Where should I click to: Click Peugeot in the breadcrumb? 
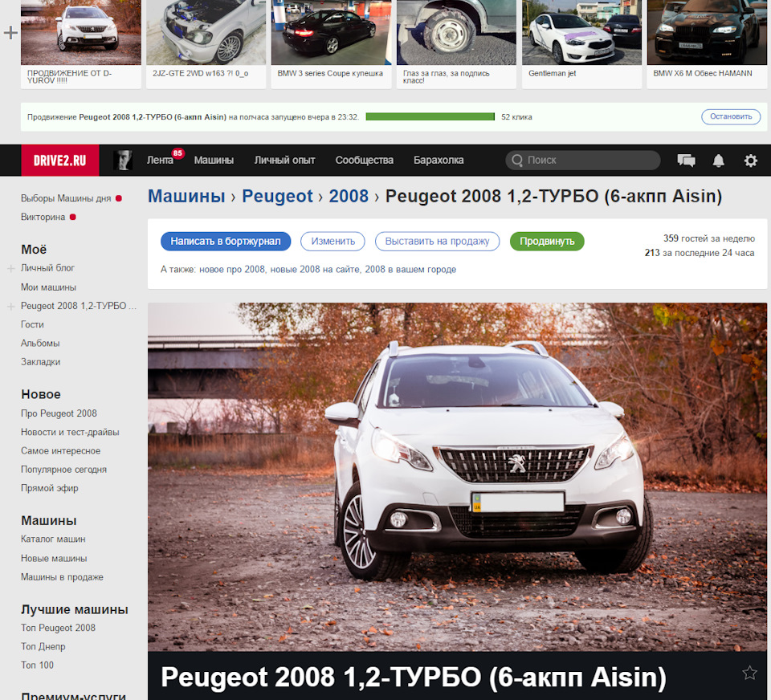(x=277, y=196)
